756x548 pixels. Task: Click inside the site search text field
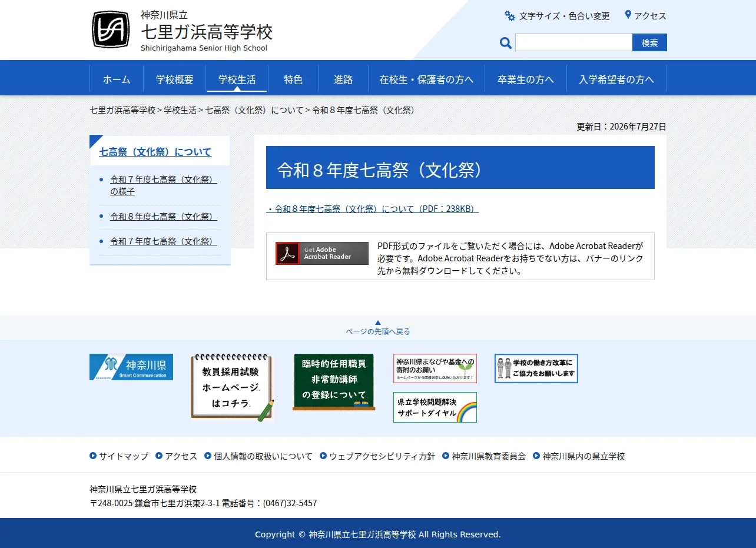[x=574, y=42]
